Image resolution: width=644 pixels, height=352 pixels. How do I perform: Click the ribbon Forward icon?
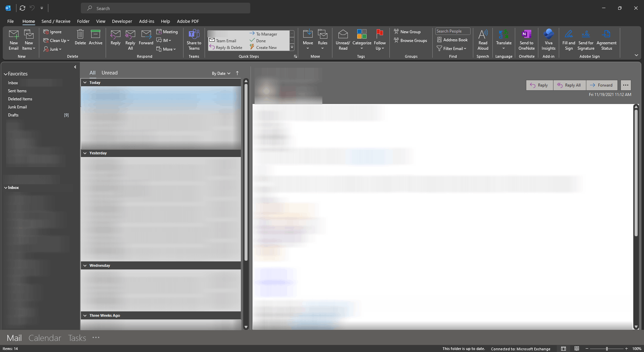click(146, 37)
